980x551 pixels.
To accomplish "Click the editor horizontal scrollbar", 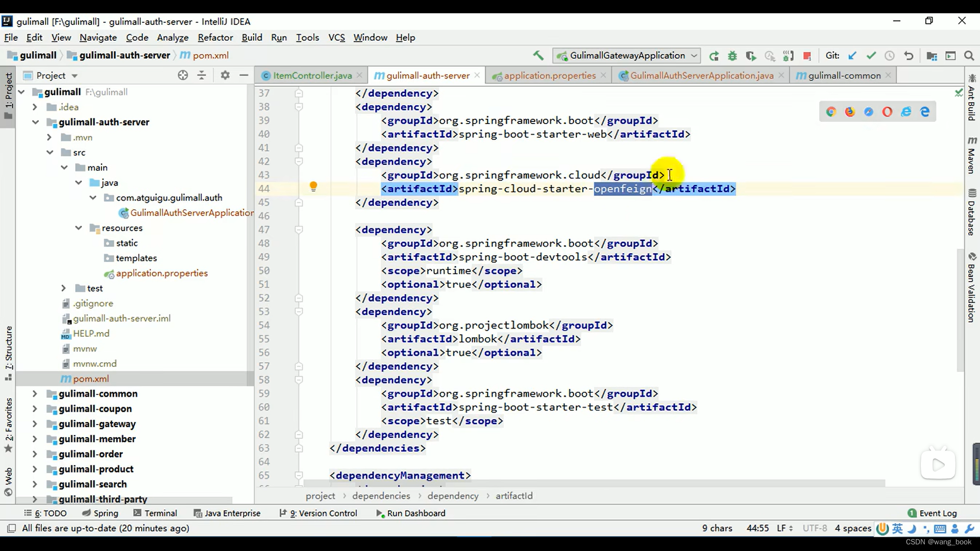I will (x=595, y=483).
